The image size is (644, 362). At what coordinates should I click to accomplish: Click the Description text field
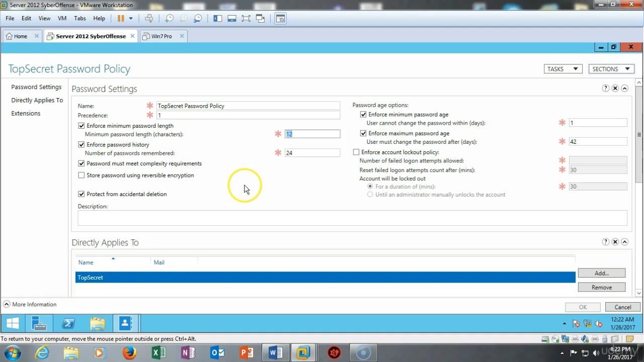click(352, 218)
